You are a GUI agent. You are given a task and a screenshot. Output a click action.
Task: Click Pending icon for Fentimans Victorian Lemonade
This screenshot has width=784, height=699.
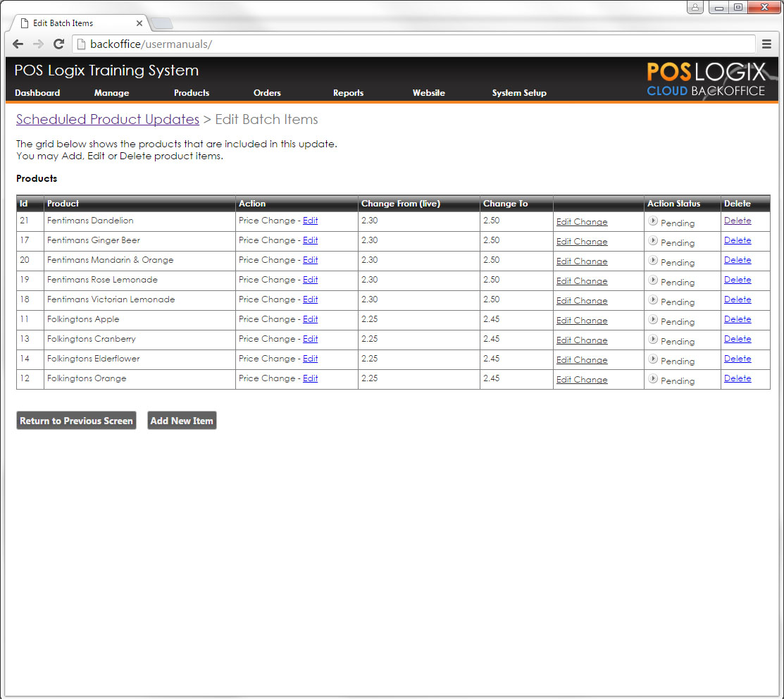652,299
